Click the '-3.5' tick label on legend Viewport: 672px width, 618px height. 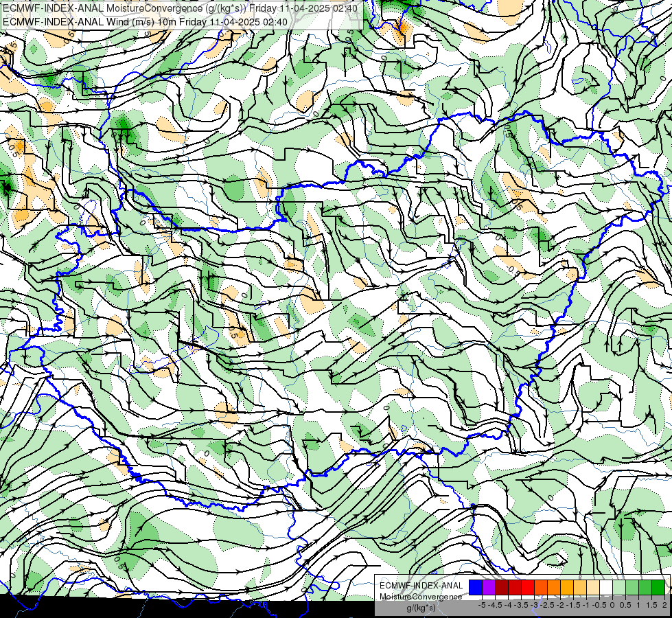(x=521, y=605)
